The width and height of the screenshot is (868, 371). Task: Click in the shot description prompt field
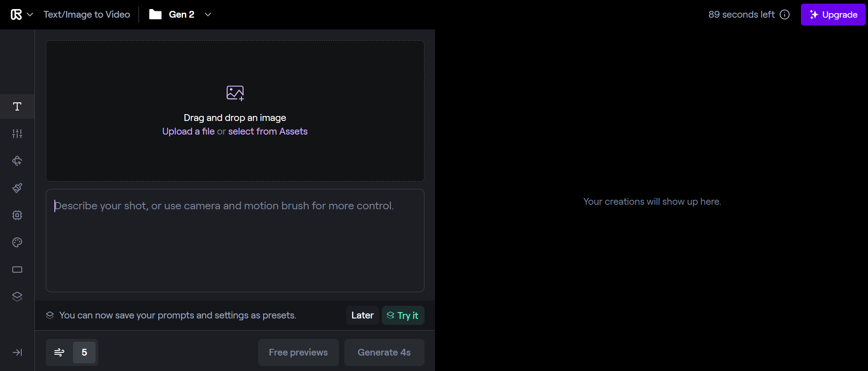235,240
